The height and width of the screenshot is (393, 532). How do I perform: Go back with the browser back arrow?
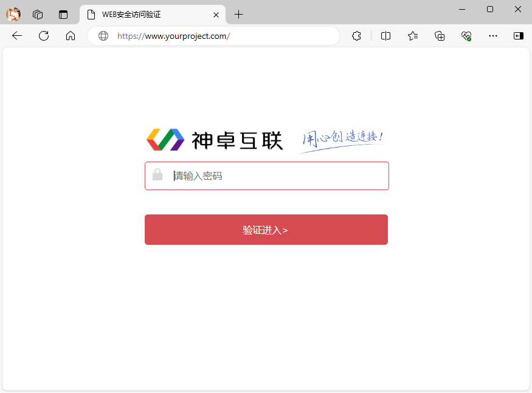click(x=17, y=36)
